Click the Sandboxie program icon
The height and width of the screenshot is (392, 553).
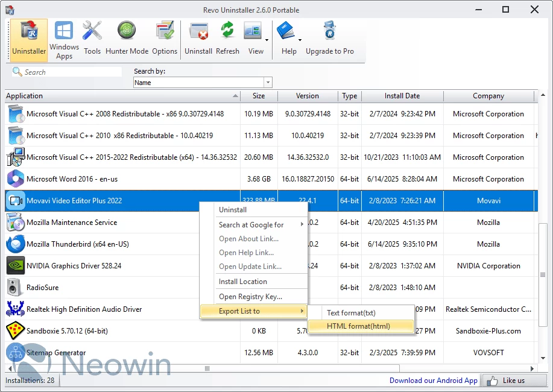(16, 331)
